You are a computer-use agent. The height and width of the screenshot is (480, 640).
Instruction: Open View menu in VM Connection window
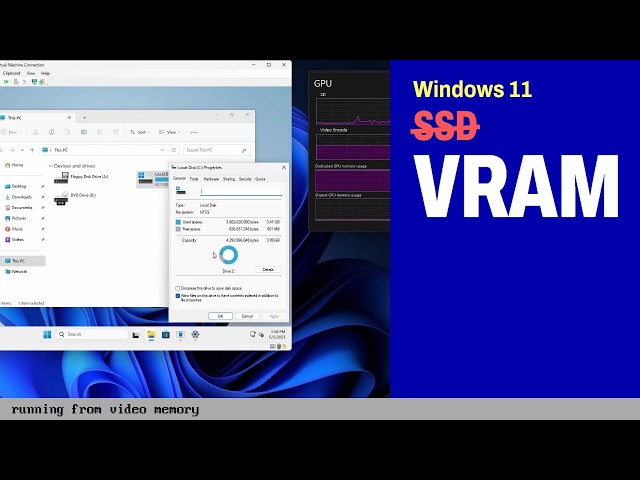tap(31, 73)
